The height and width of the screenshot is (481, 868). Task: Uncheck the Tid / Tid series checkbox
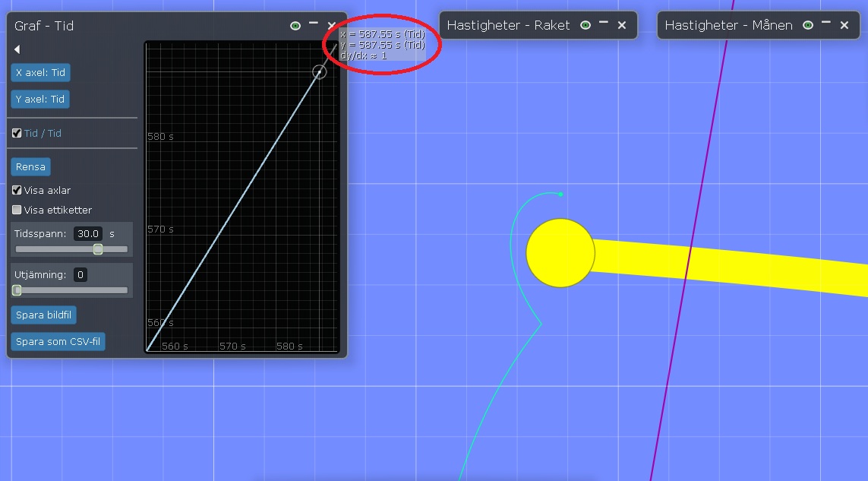click(17, 133)
